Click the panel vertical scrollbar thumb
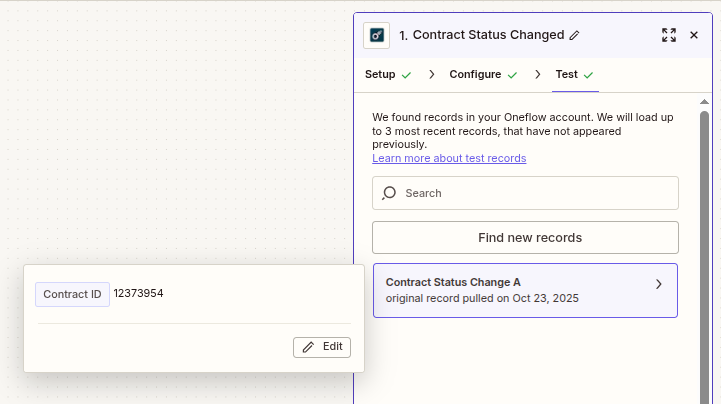 pyautogui.click(x=704, y=257)
